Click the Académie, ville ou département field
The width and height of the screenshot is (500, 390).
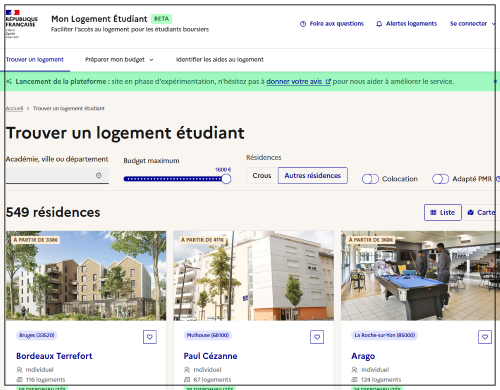point(57,175)
